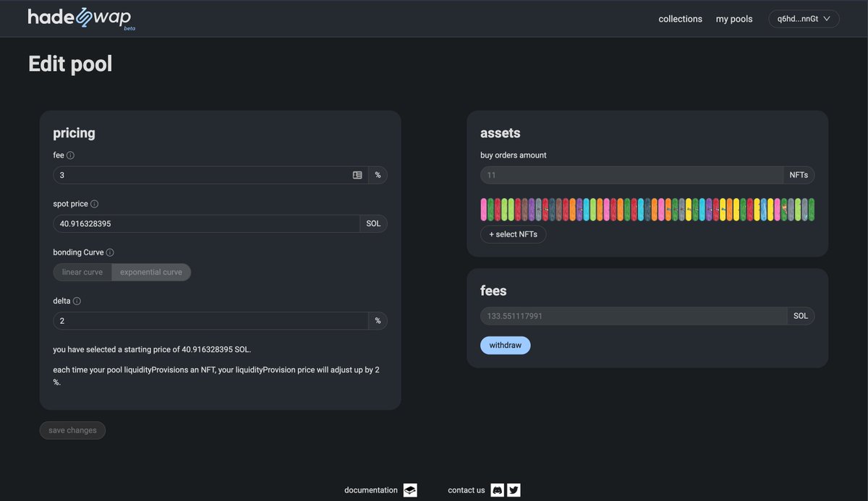The image size is (868, 501).
Task: Click the fees field showing 133.551117991
Action: tap(634, 316)
